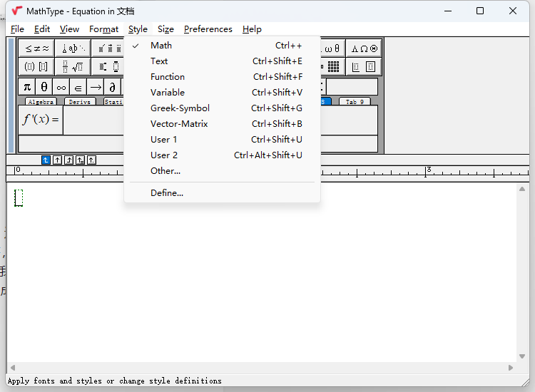The image size is (535, 392).
Task: Select the center tab stop button
Action: point(57,160)
